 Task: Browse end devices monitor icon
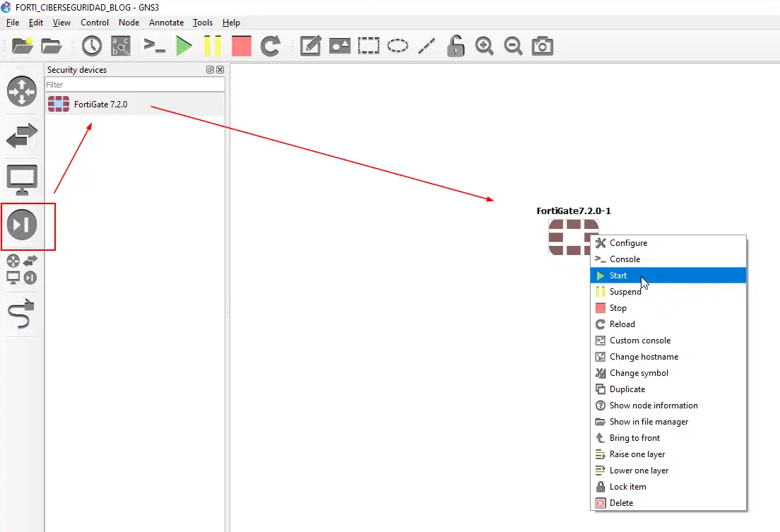pyautogui.click(x=21, y=179)
